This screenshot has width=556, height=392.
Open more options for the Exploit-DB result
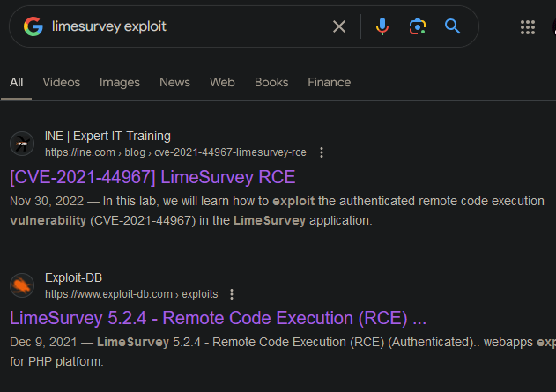point(232,294)
